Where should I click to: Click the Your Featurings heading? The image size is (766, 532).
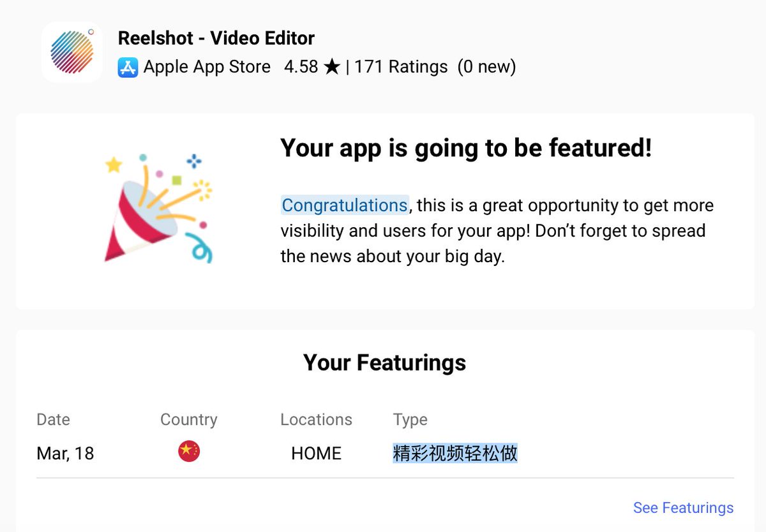click(385, 363)
